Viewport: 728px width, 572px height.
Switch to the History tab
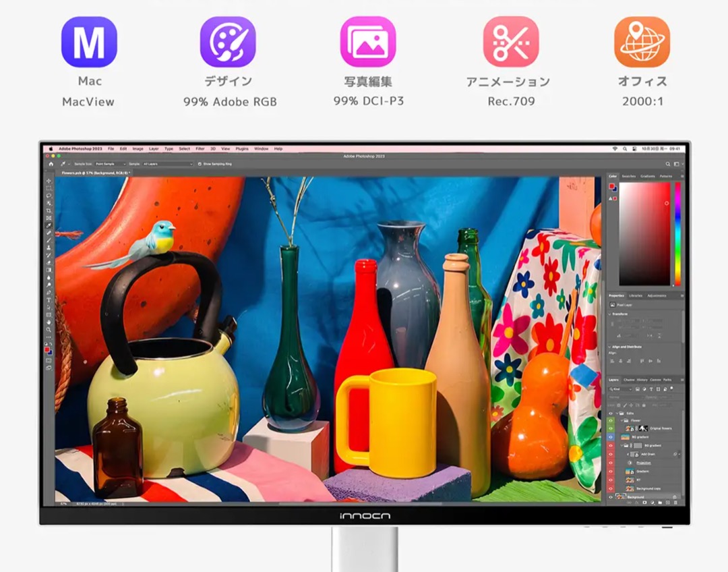coord(642,380)
